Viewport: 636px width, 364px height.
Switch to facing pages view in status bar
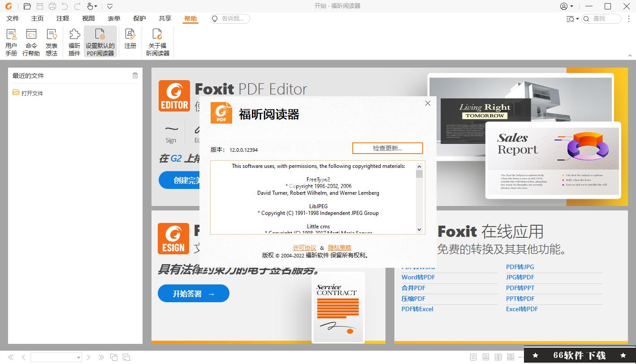[x=498, y=357]
